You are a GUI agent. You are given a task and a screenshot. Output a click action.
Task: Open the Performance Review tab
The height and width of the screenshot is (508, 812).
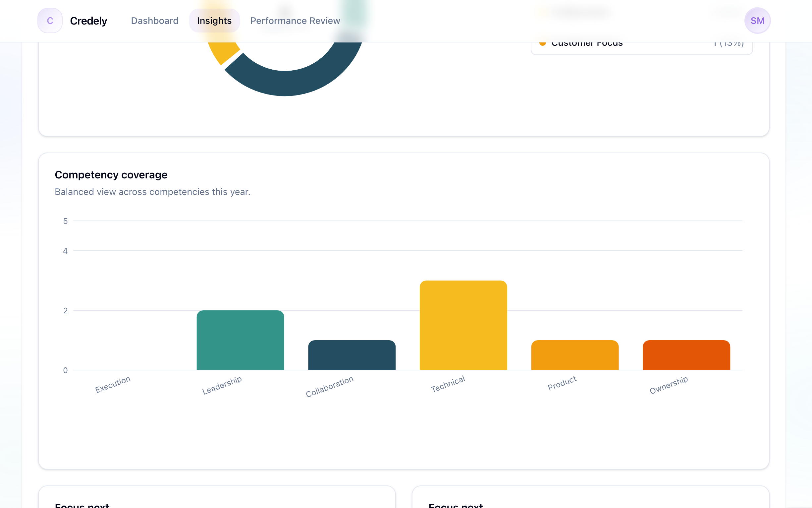295,21
